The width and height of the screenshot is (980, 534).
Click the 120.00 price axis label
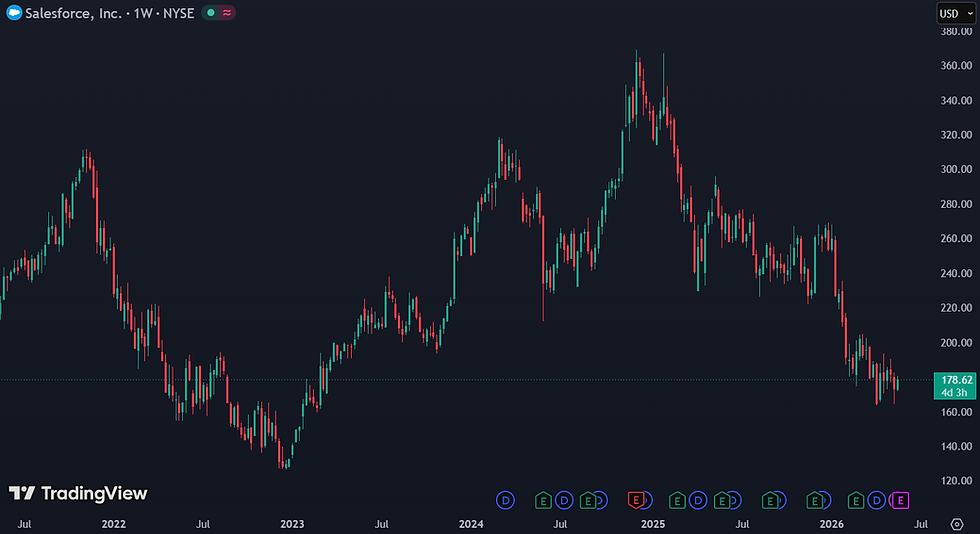[956, 481]
